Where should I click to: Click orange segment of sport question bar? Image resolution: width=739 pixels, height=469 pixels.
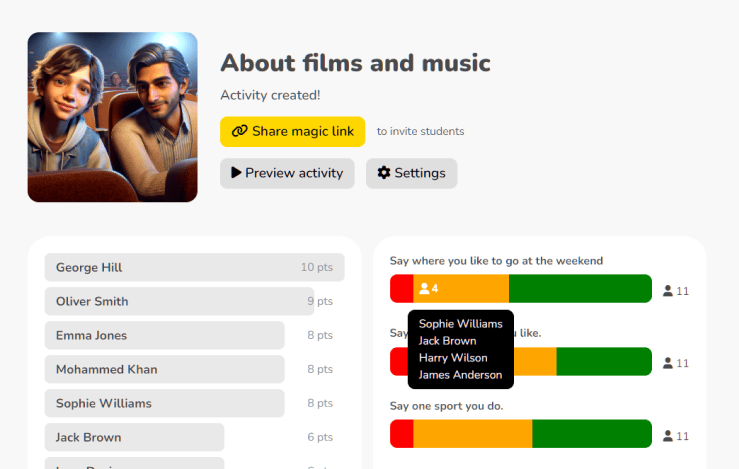pyautogui.click(x=472, y=434)
